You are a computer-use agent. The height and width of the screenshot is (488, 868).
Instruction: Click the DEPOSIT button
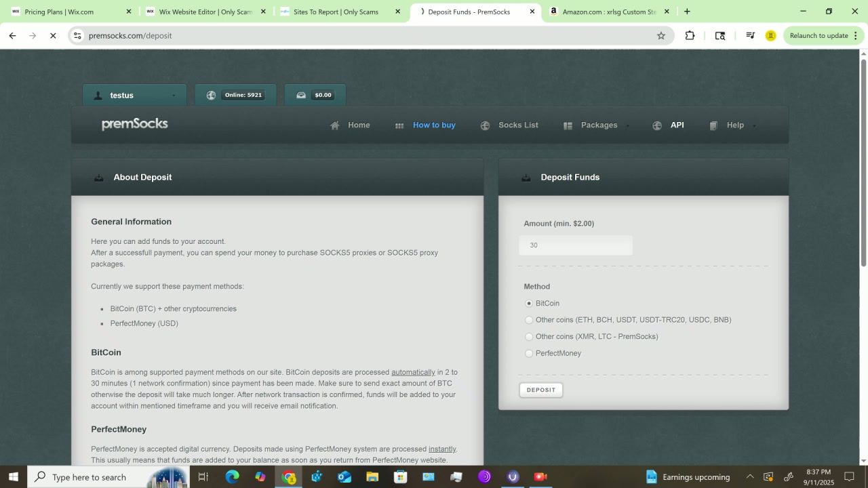point(541,390)
